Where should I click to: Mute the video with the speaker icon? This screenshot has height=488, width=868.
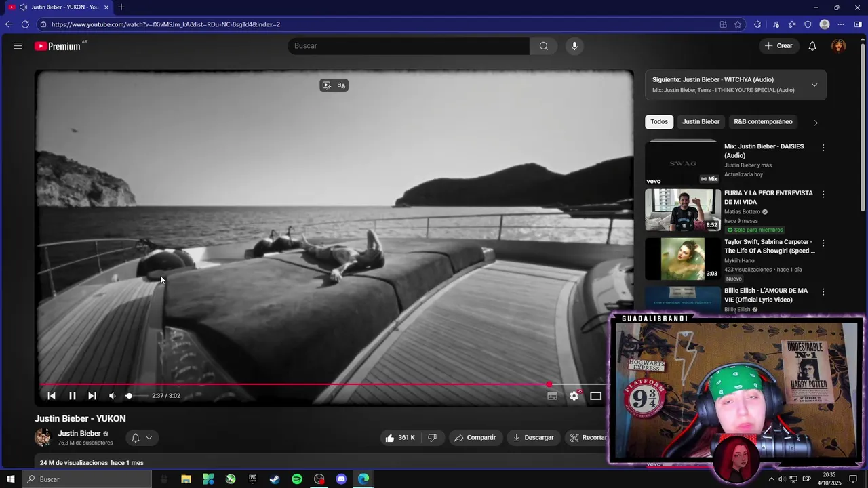(x=113, y=396)
